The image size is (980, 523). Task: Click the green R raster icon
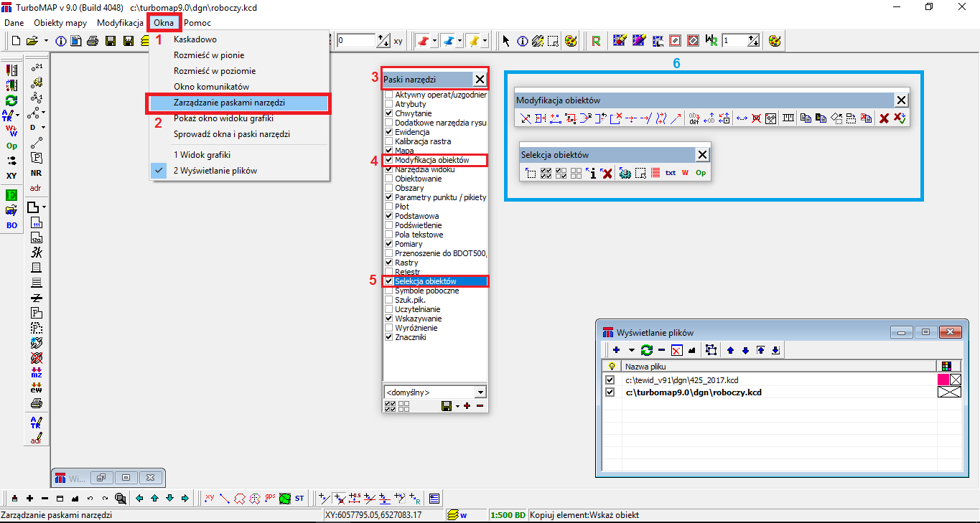click(x=596, y=41)
